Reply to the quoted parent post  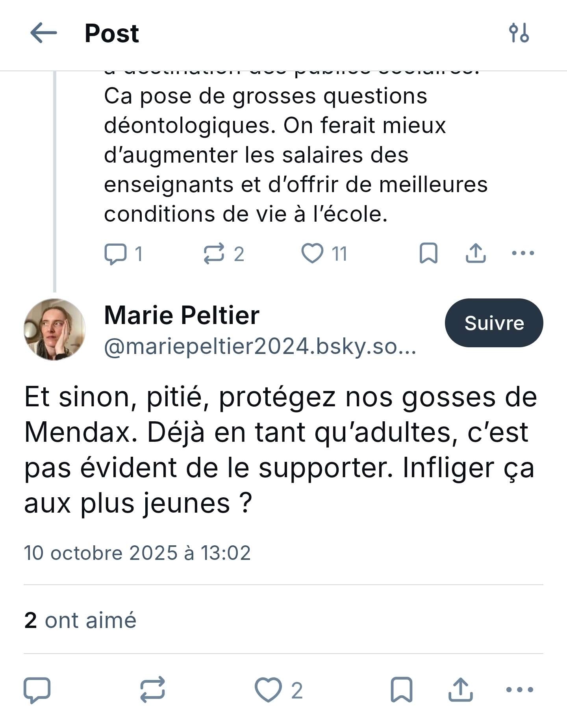click(x=115, y=254)
